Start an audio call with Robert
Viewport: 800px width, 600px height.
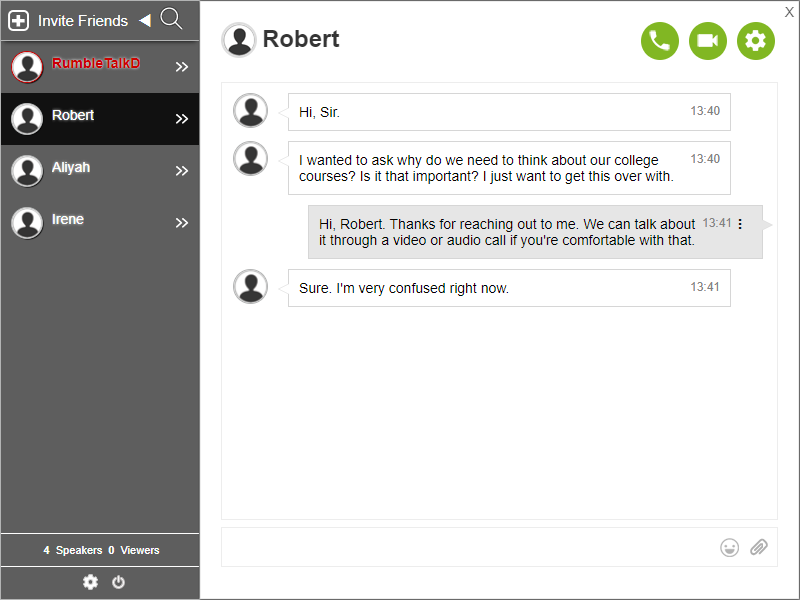pyautogui.click(x=660, y=41)
